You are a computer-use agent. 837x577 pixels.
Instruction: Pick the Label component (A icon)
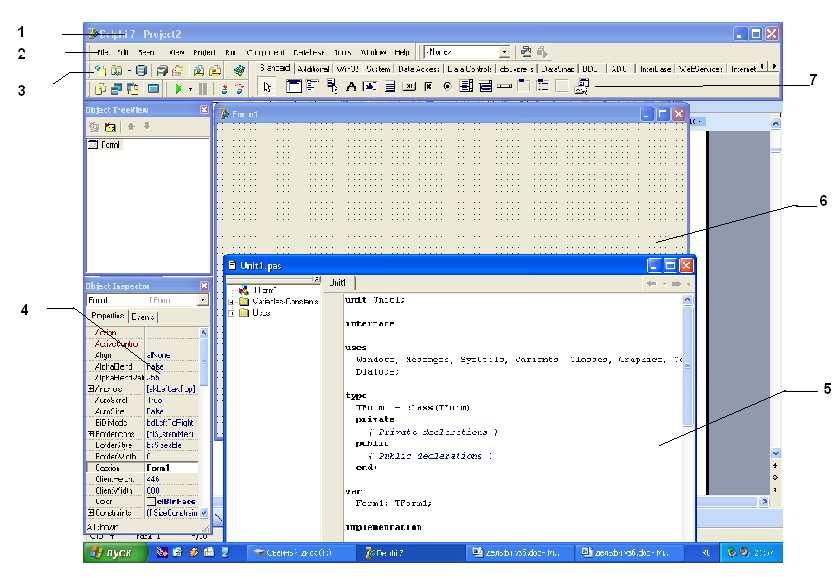point(351,86)
